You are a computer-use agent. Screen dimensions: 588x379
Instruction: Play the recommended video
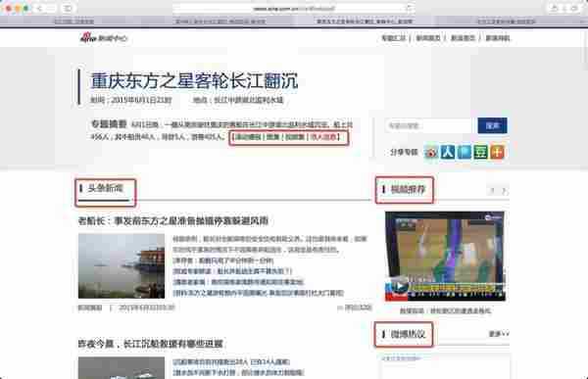point(399,286)
